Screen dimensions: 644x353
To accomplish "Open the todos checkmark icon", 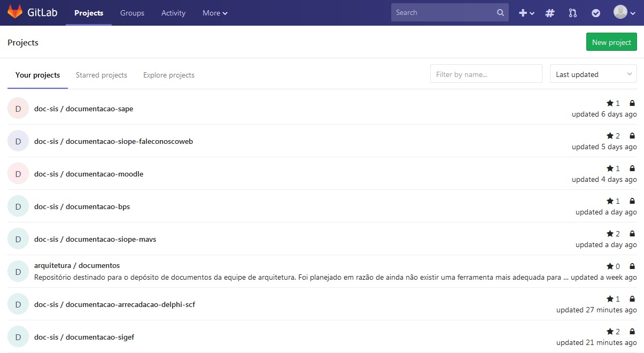I will (x=596, y=13).
